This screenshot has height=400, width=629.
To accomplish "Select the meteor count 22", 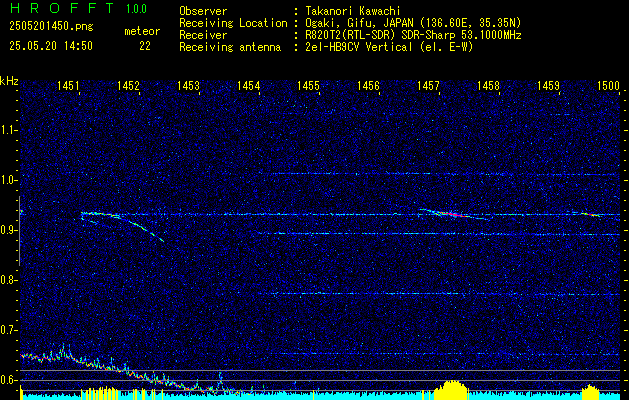I will (x=145, y=46).
